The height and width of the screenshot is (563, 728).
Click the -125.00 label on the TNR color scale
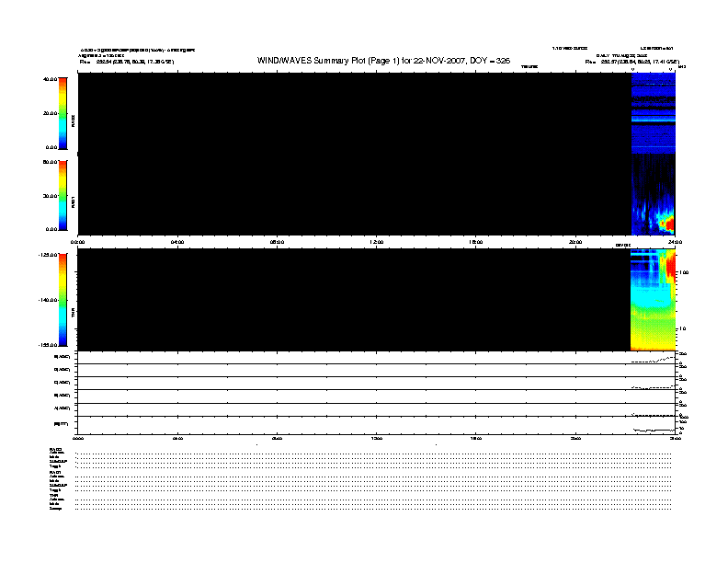coord(48,255)
